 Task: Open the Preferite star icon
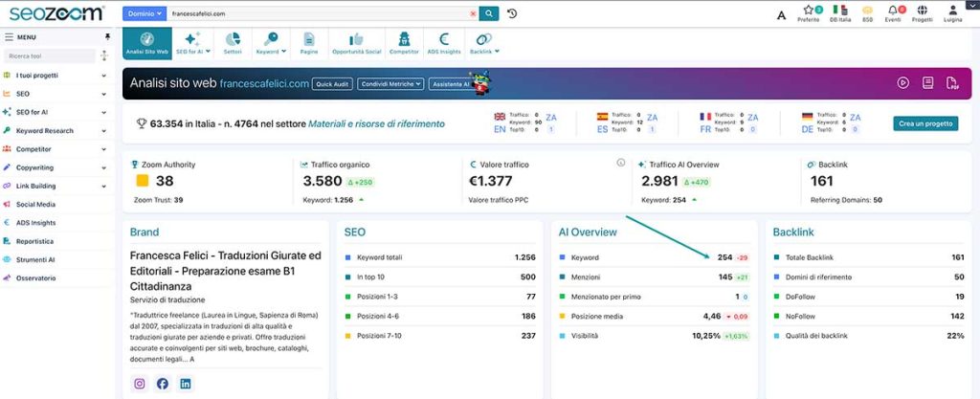pos(808,13)
